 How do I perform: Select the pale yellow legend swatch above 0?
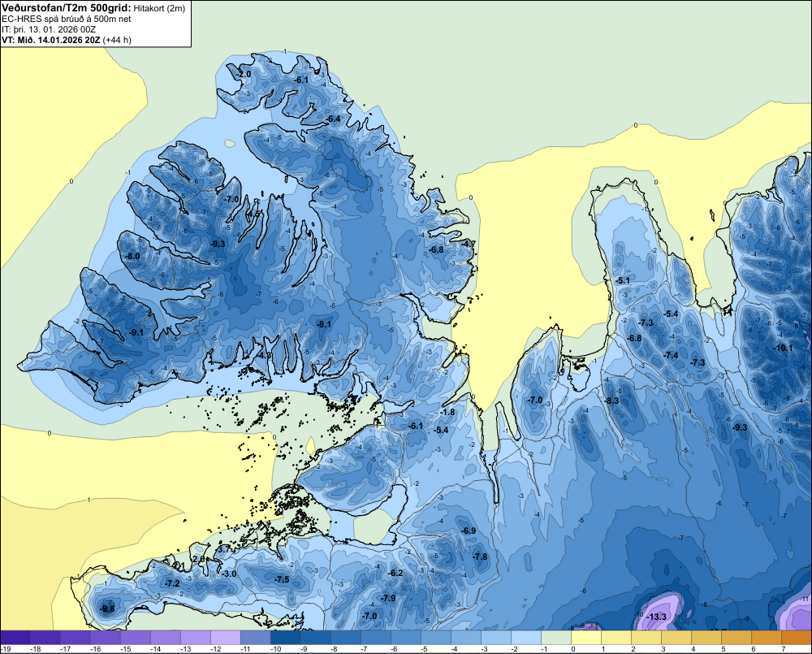pos(585,638)
